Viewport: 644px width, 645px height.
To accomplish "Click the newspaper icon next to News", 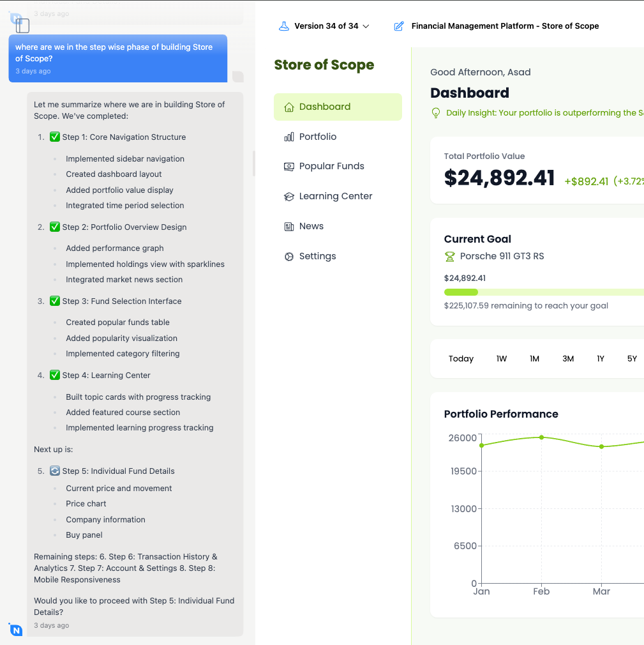I will pyautogui.click(x=289, y=227).
